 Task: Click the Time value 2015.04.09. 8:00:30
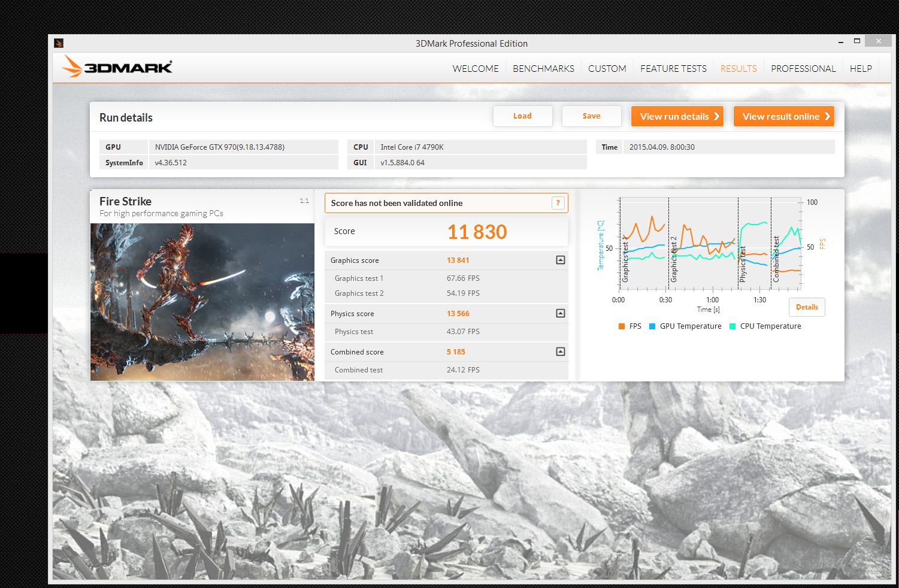(x=662, y=147)
